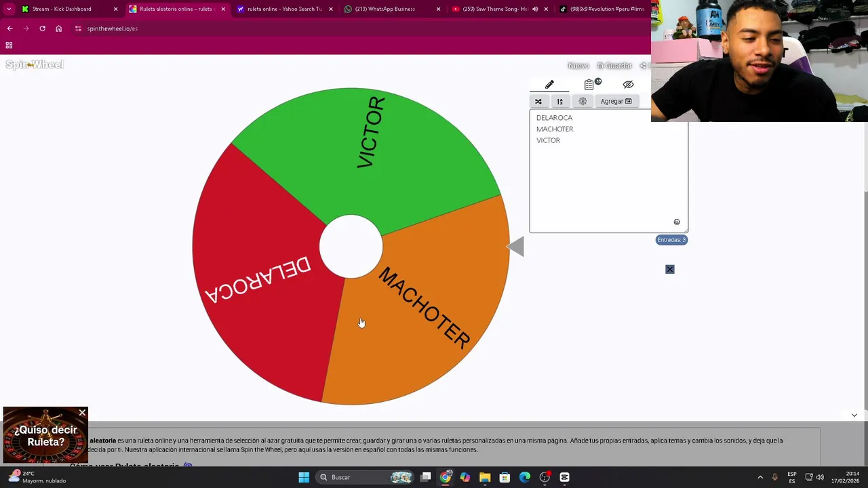The image size is (868, 488).
Task: Select the pencil edit entries tab
Action: tap(549, 84)
